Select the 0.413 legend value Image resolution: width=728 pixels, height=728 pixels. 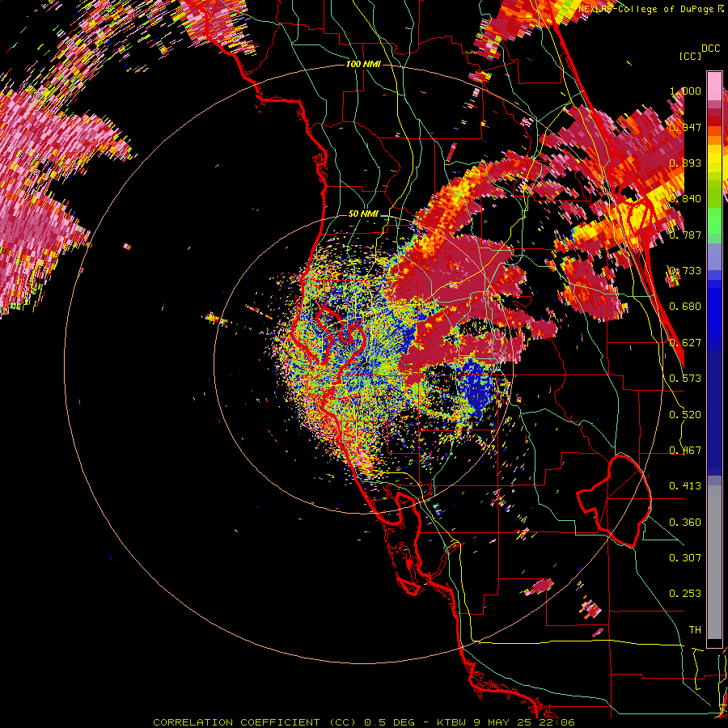point(685,485)
